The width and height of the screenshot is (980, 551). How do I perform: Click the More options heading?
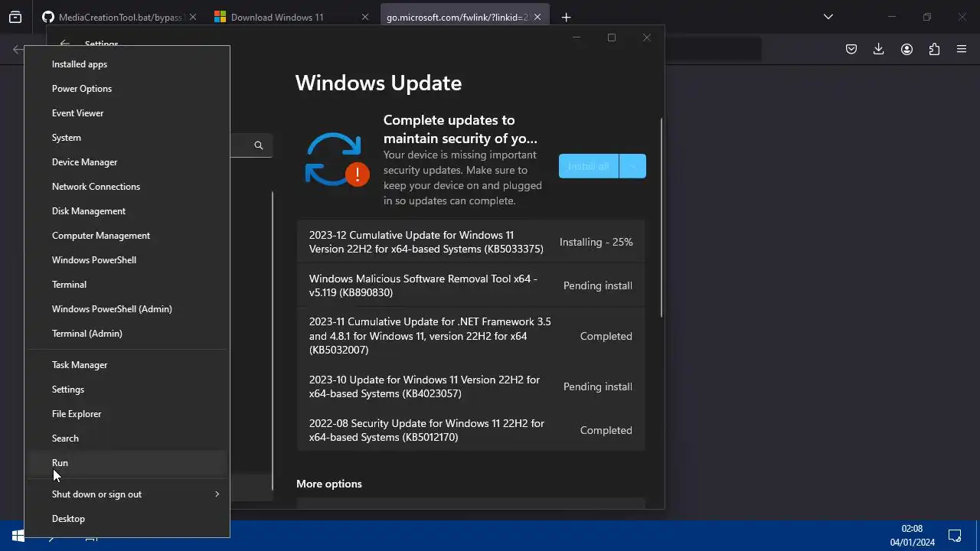[x=329, y=484]
